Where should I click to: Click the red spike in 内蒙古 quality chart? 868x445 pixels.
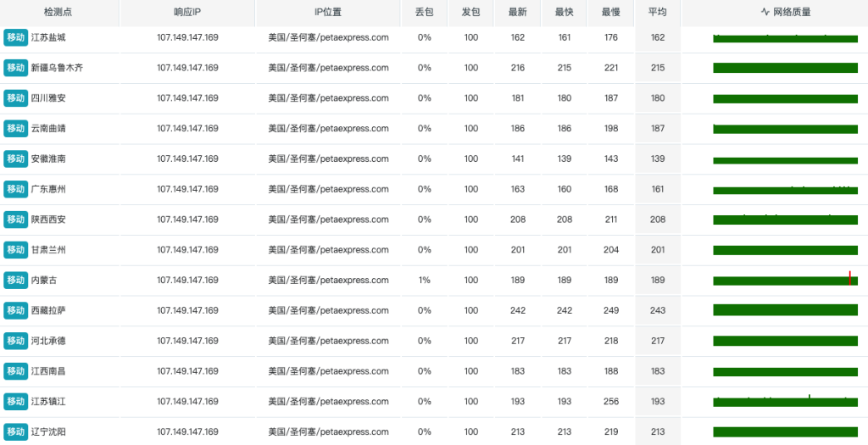click(x=849, y=278)
